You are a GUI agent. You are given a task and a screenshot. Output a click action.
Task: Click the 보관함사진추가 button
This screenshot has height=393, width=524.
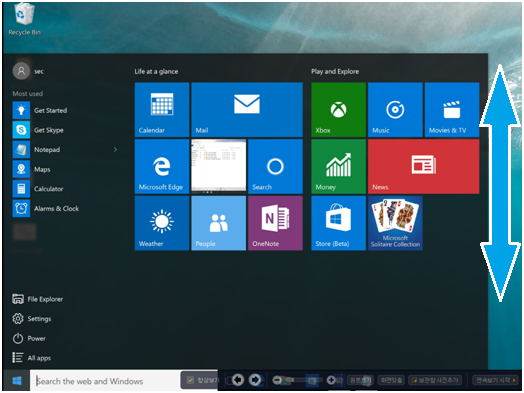pyautogui.click(x=435, y=380)
